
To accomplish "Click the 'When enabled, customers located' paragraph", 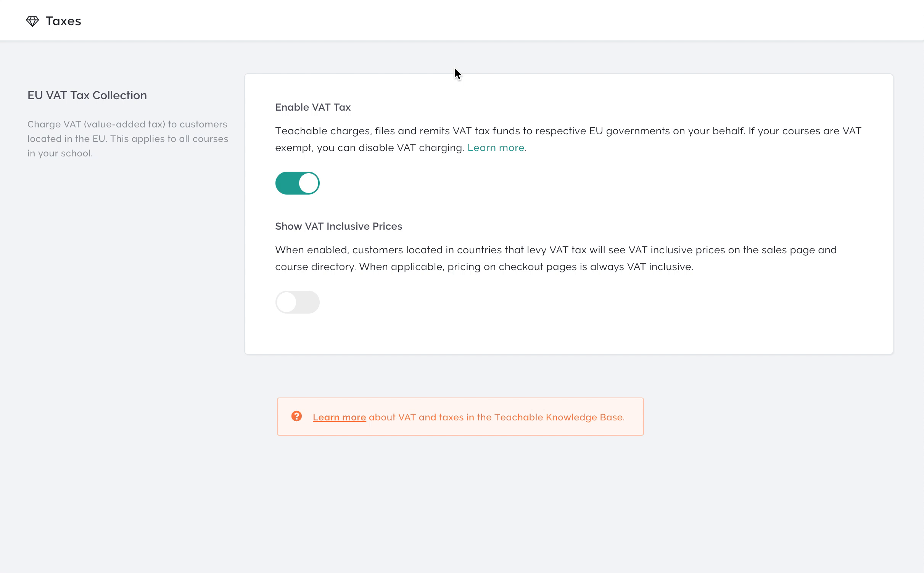I will (556, 258).
